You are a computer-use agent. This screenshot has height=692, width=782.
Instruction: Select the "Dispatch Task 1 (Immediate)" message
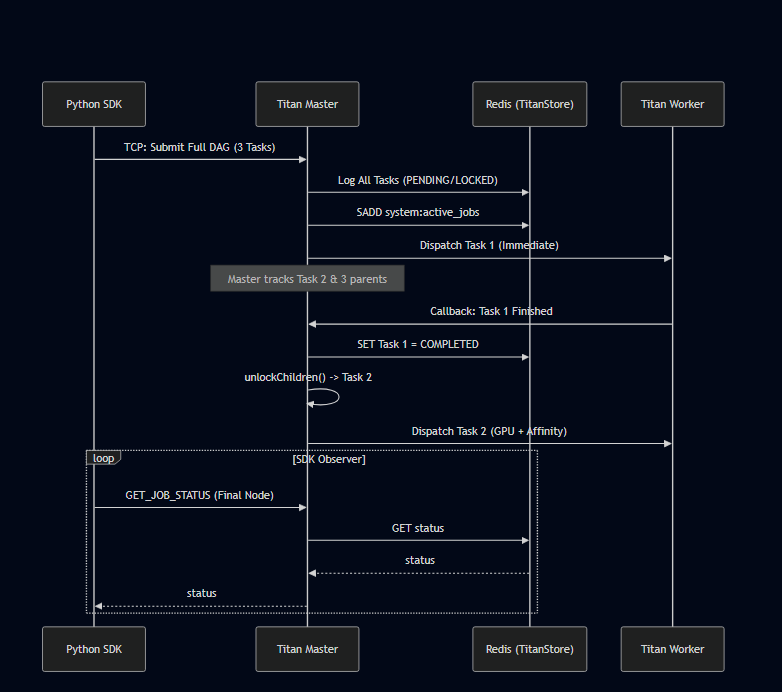click(x=489, y=245)
